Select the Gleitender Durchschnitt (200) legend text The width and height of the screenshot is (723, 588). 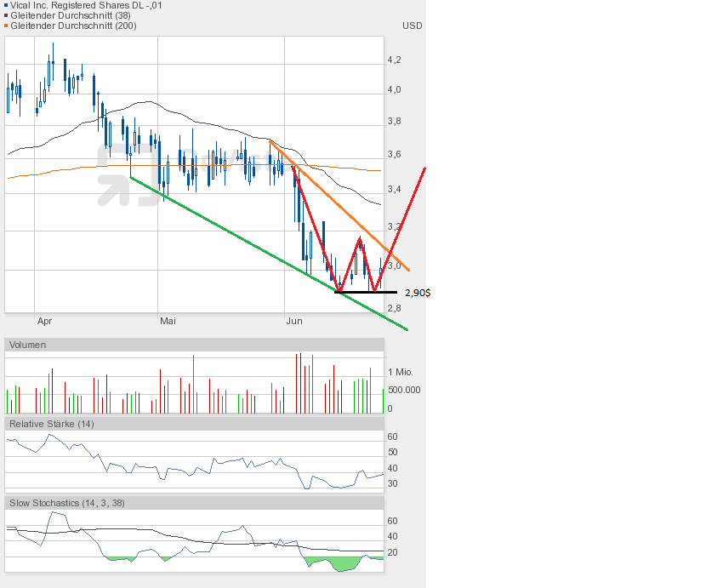tap(74, 26)
